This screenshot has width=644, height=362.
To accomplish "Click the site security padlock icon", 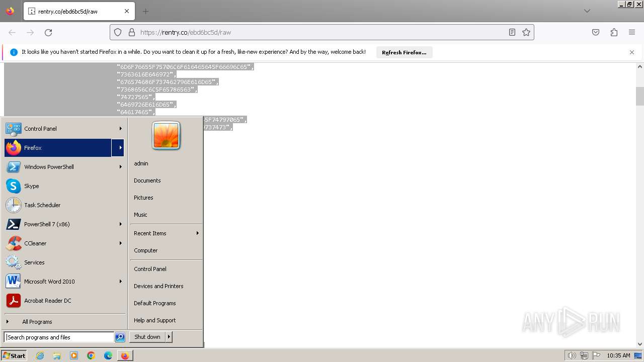I will tap(132, 32).
